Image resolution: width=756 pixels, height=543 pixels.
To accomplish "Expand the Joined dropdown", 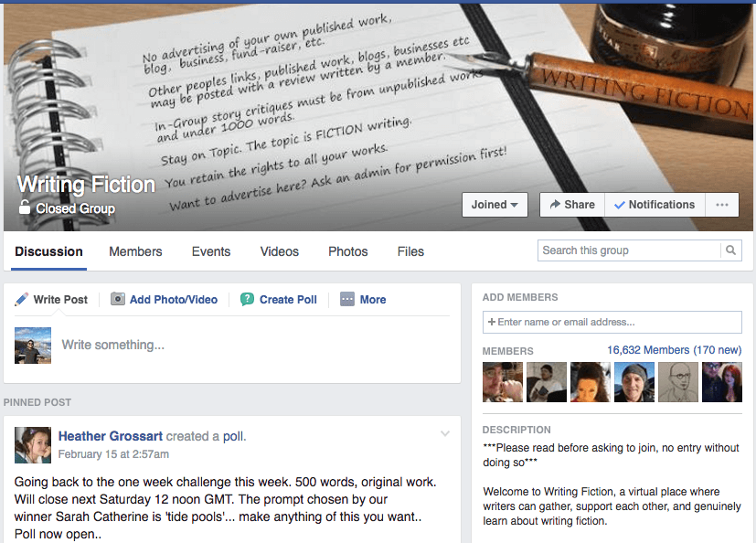I will click(x=495, y=205).
